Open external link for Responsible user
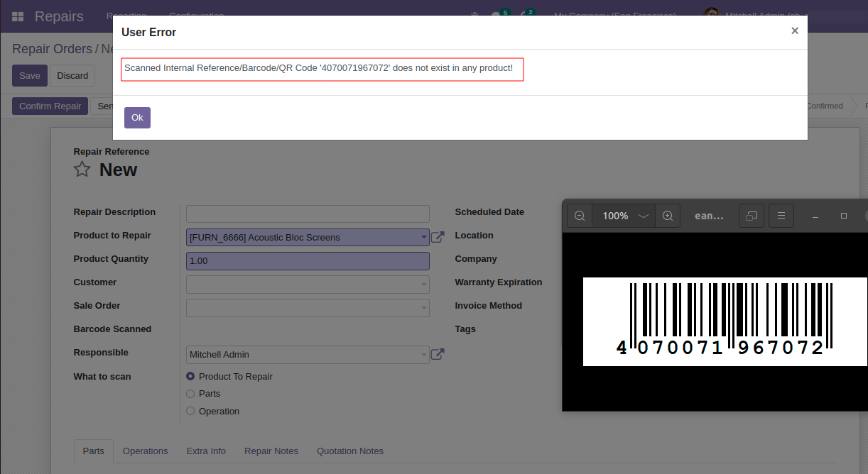 (x=438, y=354)
